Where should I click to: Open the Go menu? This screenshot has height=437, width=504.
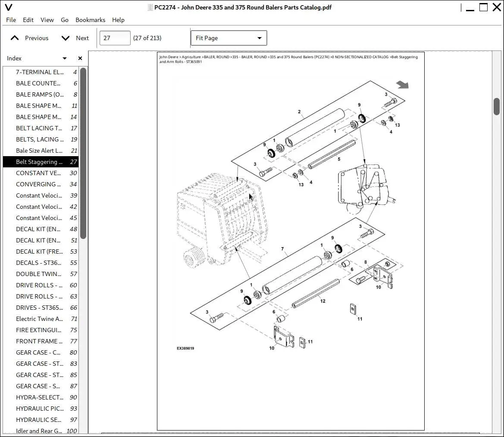pyautogui.click(x=65, y=20)
